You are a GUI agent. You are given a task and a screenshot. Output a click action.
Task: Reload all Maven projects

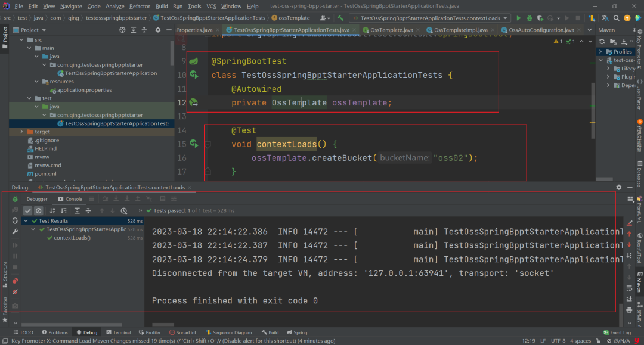tap(602, 42)
